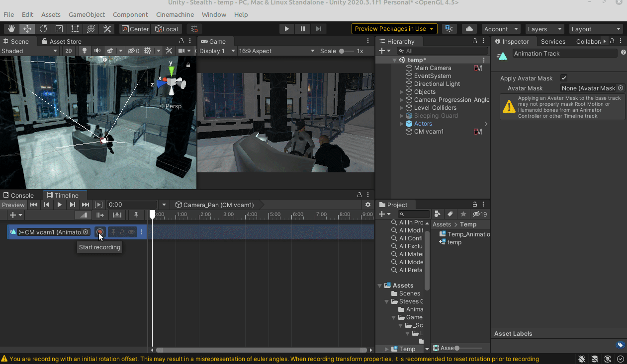Select the Rotate tool

[43, 29]
